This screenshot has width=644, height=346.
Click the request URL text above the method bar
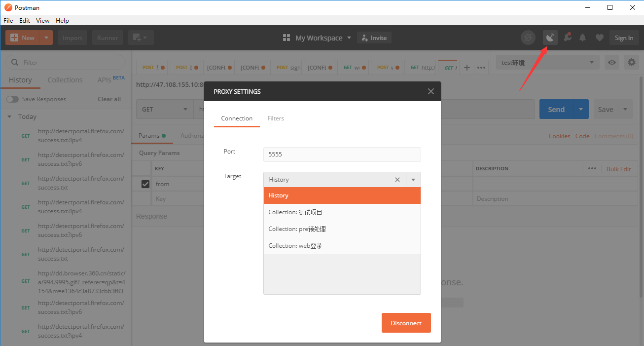coord(170,84)
